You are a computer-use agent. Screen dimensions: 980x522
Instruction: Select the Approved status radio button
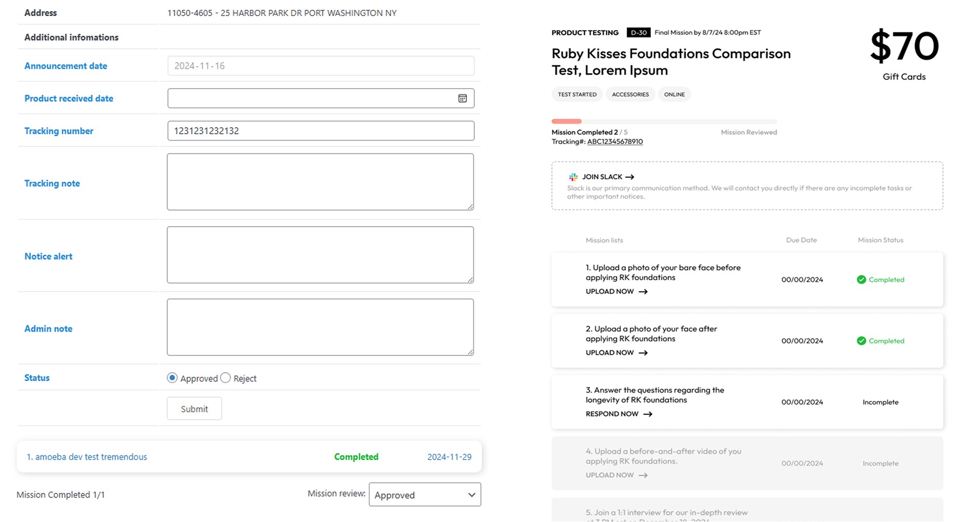click(x=172, y=378)
